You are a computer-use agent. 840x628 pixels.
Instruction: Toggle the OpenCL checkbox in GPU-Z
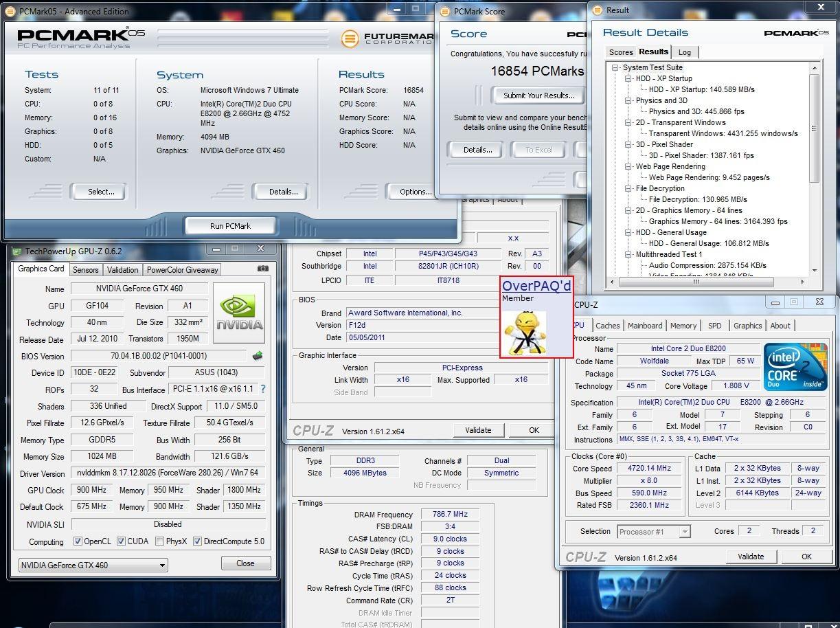[x=78, y=541]
